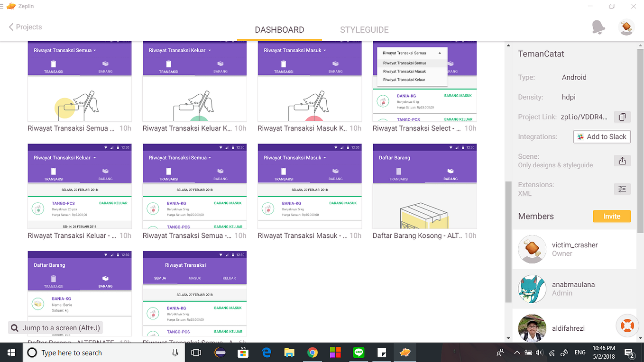
Task: Copy the project link using the copy icon
Action: 622,117
